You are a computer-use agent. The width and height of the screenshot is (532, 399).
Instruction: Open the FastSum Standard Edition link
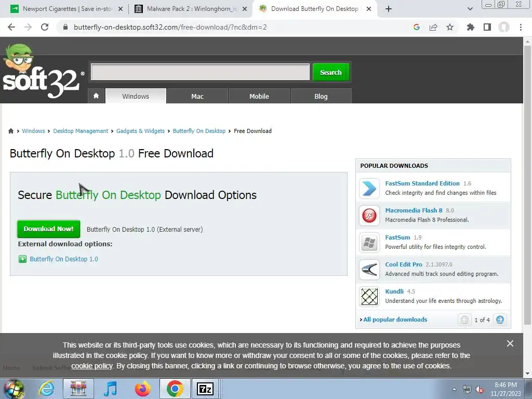[422, 183]
